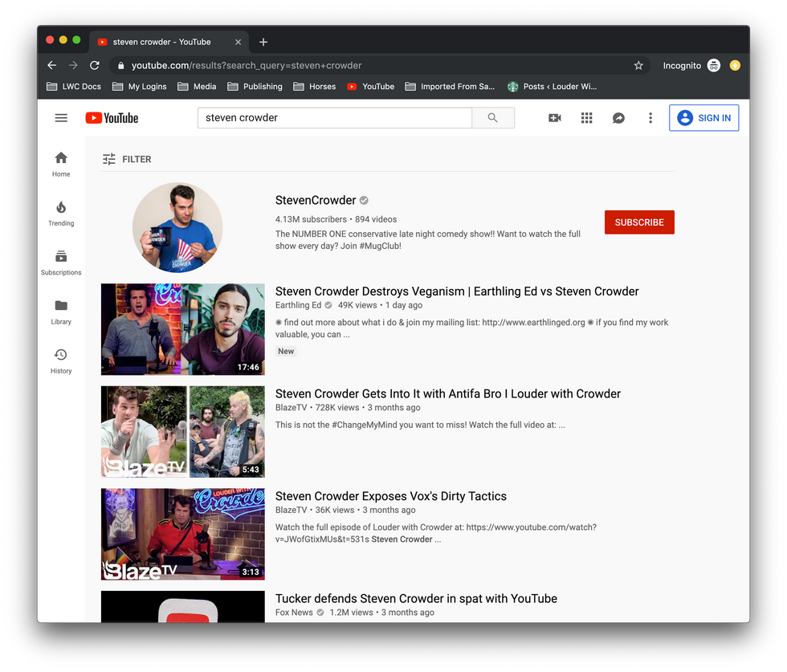Click the browser forward arrow
This screenshot has width=787, height=672.
(x=73, y=65)
